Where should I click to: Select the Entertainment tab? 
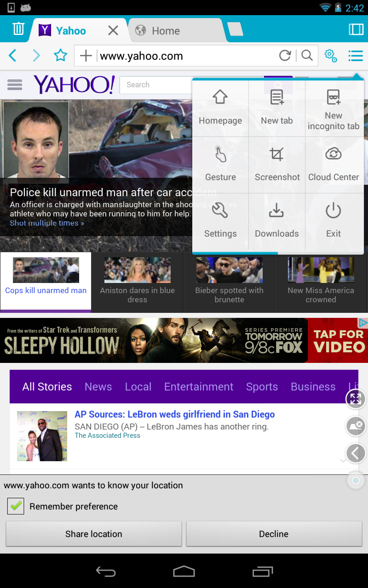(x=199, y=387)
